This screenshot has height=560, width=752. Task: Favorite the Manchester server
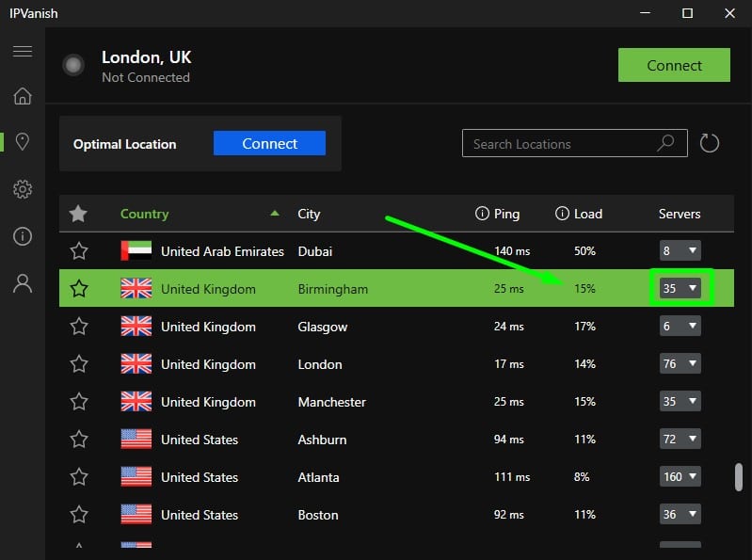tap(79, 401)
